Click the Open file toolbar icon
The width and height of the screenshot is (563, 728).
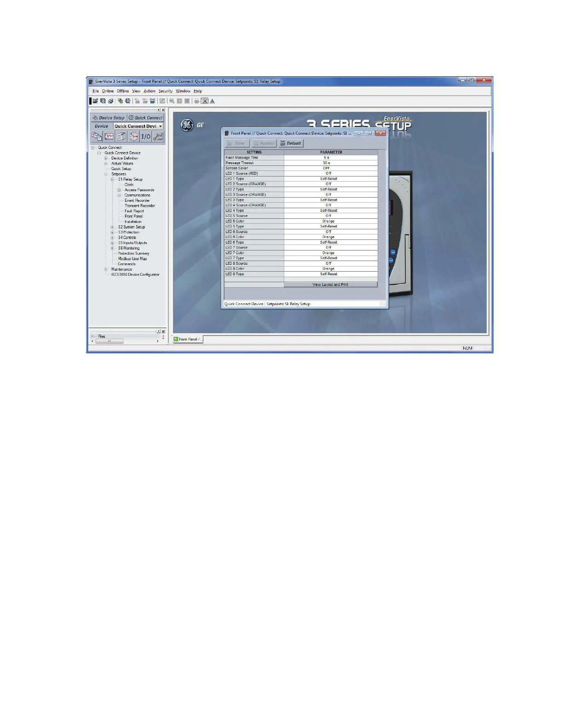pos(96,101)
